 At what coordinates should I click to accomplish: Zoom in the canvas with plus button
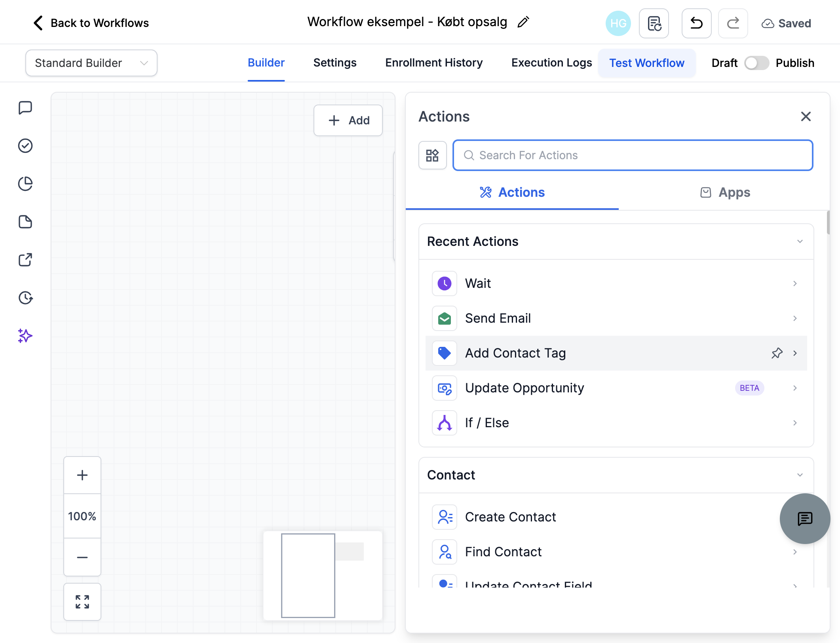pyautogui.click(x=82, y=475)
